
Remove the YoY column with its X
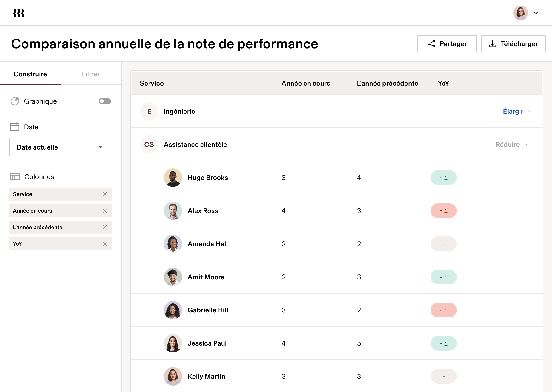(x=105, y=244)
